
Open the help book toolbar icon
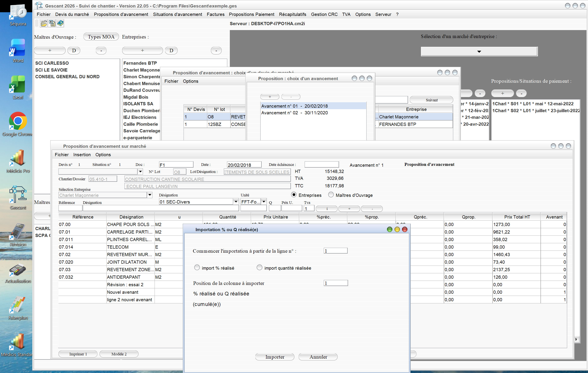(60, 23)
